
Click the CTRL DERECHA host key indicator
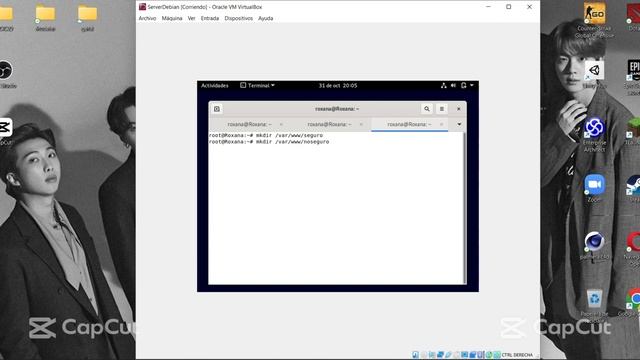point(517,355)
